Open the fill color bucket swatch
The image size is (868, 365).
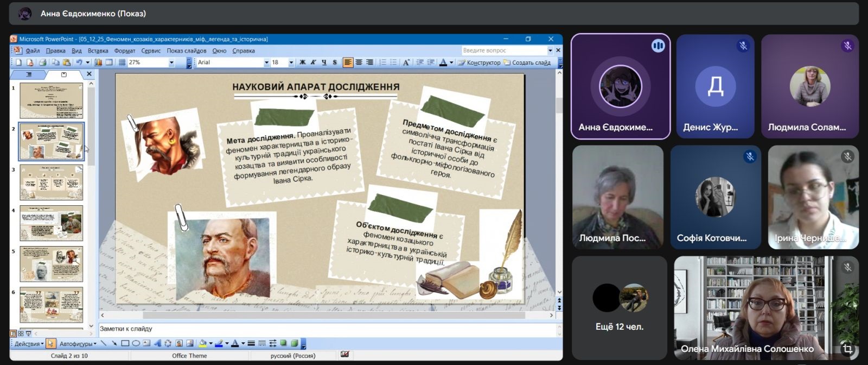202,343
